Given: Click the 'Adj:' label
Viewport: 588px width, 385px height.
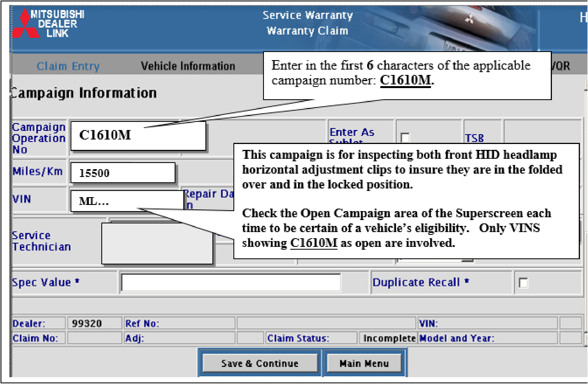Looking at the screenshot, I should [x=135, y=338].
